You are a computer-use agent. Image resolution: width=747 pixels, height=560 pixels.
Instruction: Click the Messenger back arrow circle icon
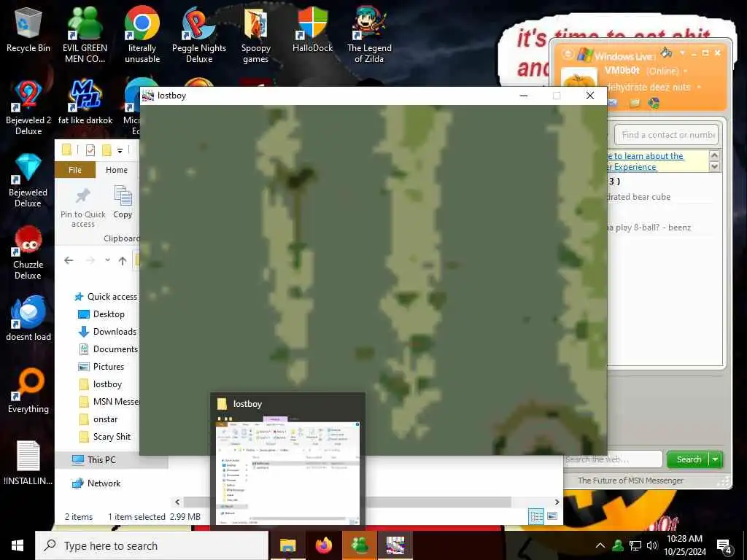click(x=568, y=54)
